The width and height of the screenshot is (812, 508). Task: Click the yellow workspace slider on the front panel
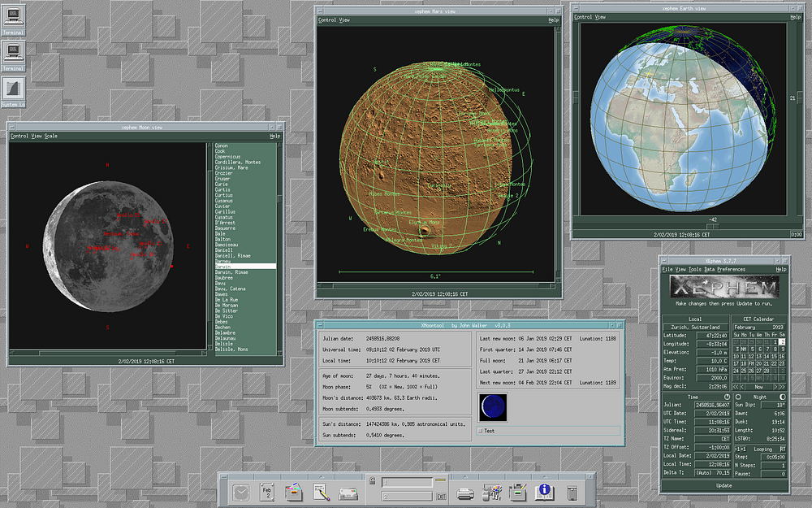pyautogui.click(x=439, y=479)
